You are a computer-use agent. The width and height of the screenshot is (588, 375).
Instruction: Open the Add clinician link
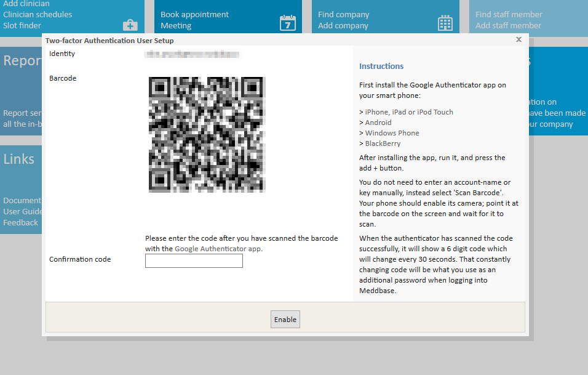pos(26,4)
